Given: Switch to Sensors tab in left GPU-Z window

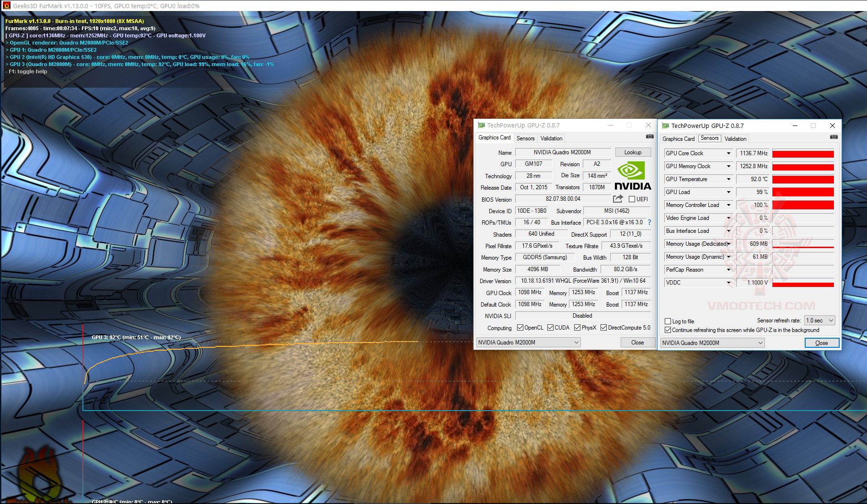Looking at the screenshot, I should click(525, 138).
